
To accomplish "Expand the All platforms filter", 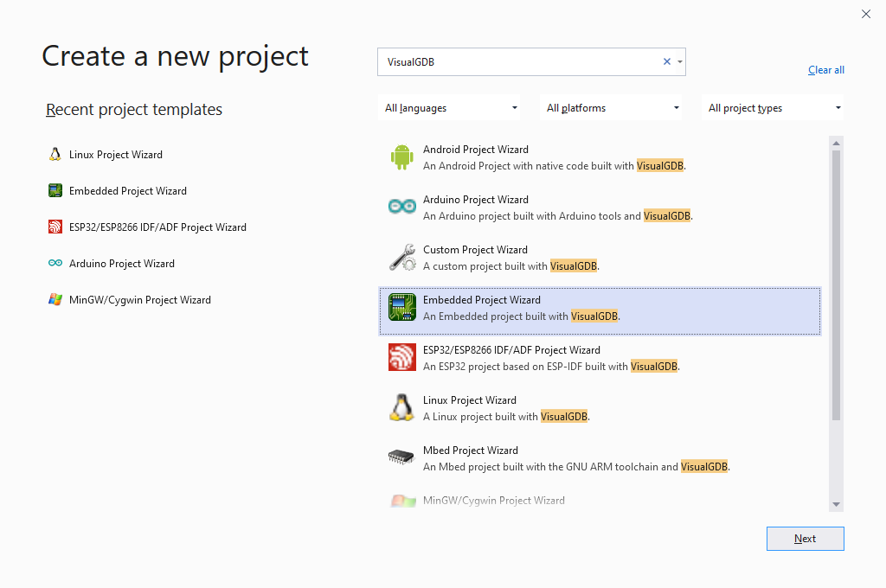I will coord(613,108).
